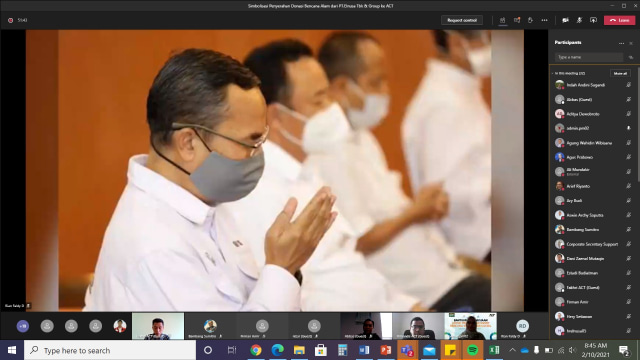This screenshot has height=360, width=640.
Task: Open Spotify from taskbar
Action: coord(472,350)
